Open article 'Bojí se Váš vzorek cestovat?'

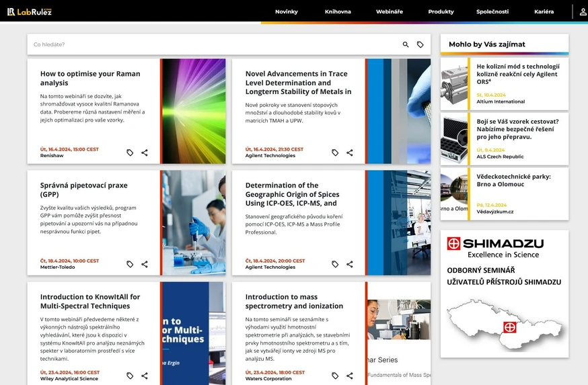click(x=517, y=129)
